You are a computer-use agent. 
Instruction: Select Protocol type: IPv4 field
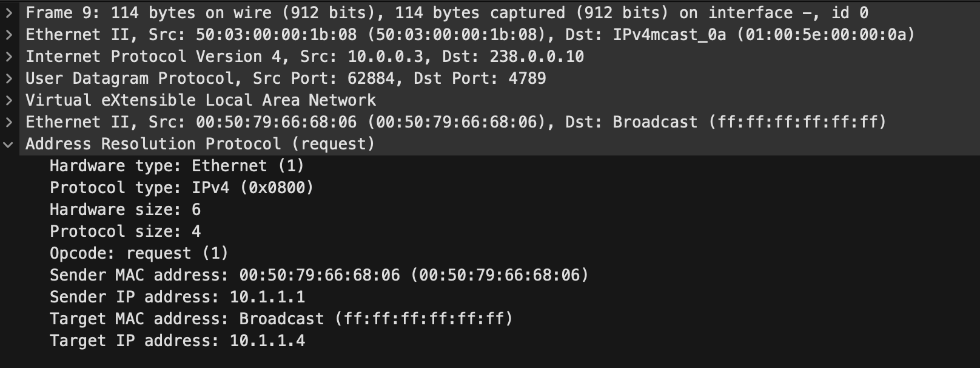pyautogui.click(x=181, y=188)
